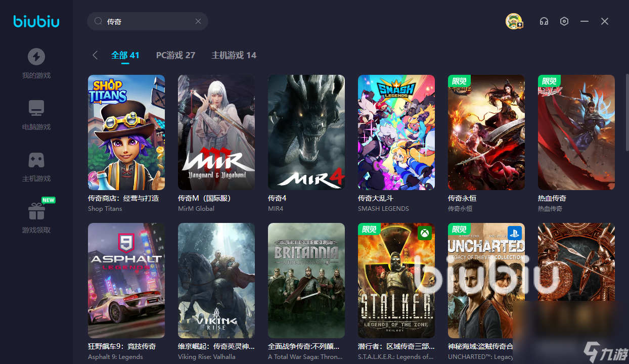629x364 pixels.
Task: Click the 限免 badge on 热血传奇
Action: (549, 81)
